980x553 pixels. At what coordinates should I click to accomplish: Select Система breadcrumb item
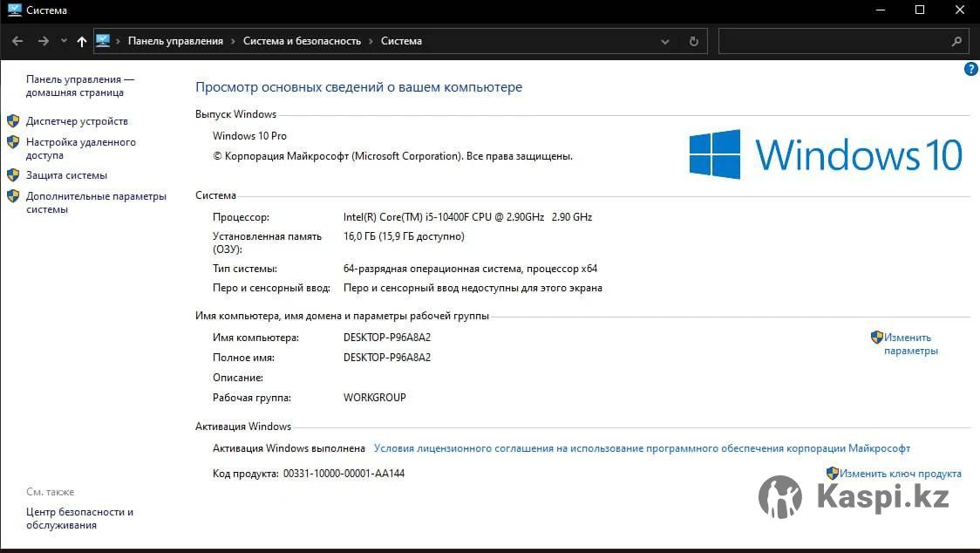tap(401, 41)
